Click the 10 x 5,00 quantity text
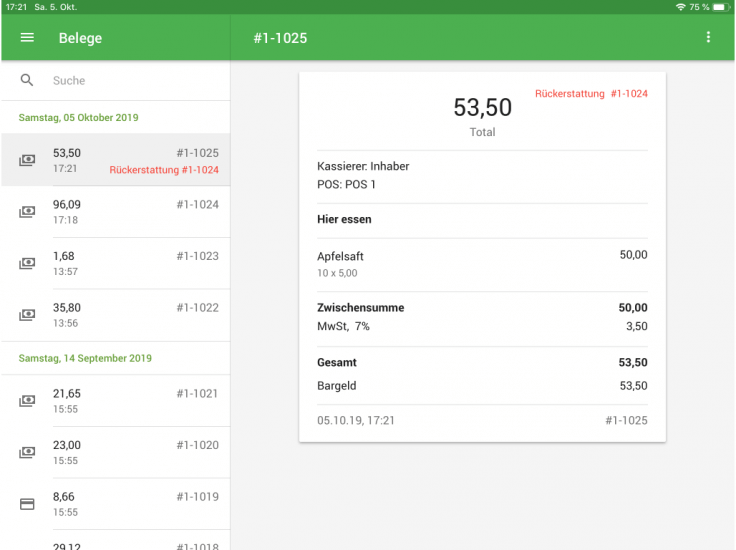The image size is (736, 550). [337, 273]
